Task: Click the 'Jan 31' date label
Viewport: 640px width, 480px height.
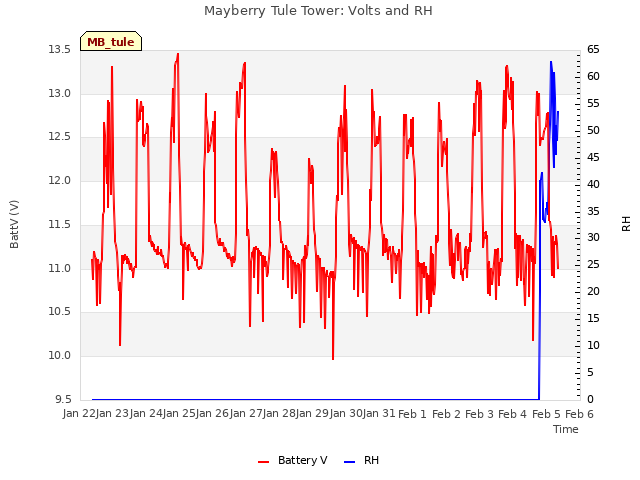Action: coord(379,414)
